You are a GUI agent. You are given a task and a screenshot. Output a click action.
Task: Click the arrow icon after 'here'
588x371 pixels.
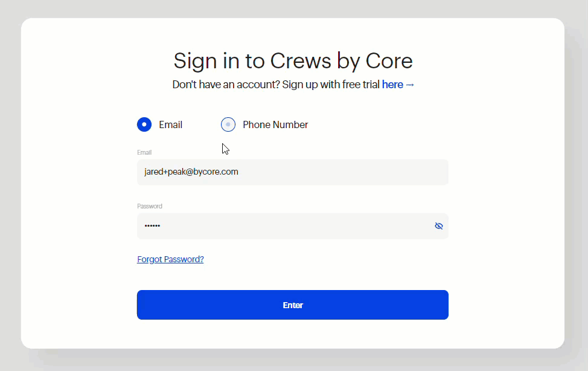pyautogui.click(x=410, y=85)
